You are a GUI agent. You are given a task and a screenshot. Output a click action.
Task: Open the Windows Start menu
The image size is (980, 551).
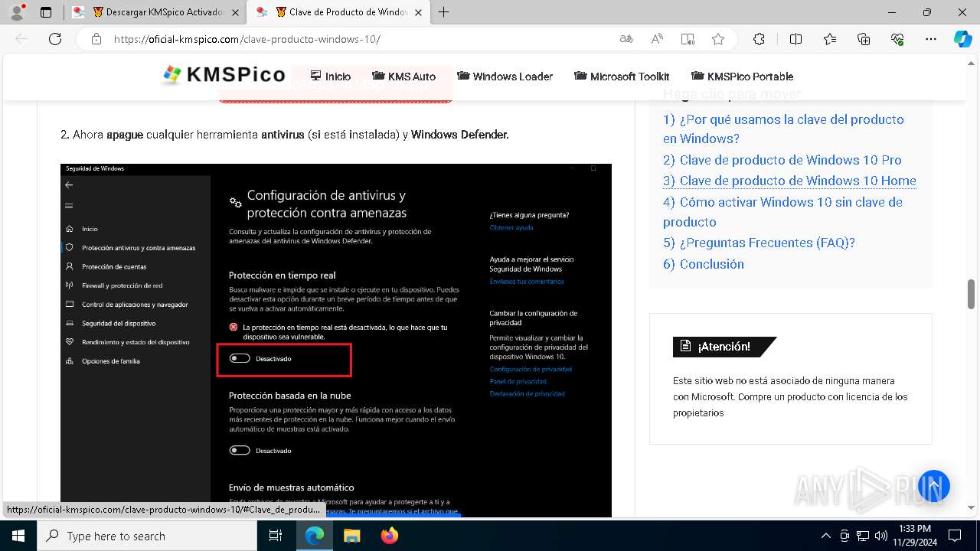coord(18,536)
